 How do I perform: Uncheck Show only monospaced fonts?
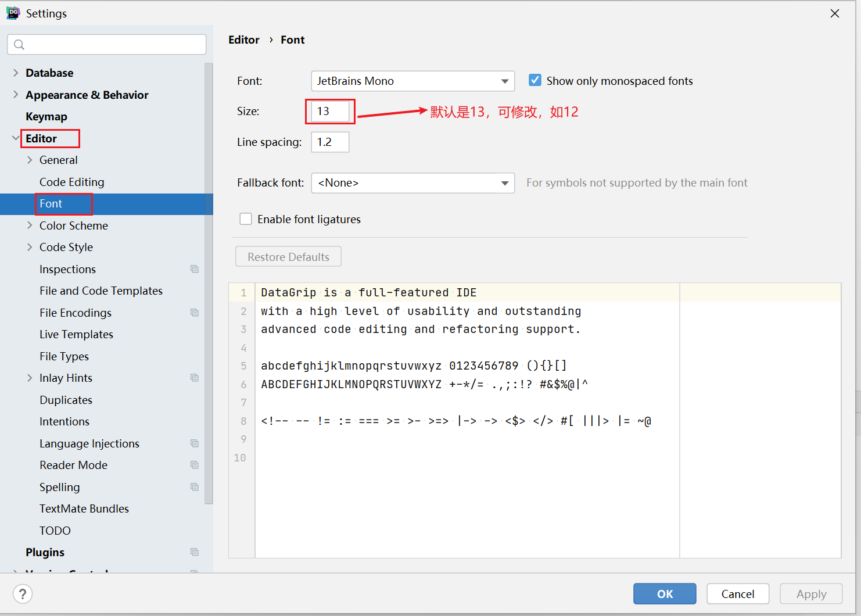tap(535, 81)
